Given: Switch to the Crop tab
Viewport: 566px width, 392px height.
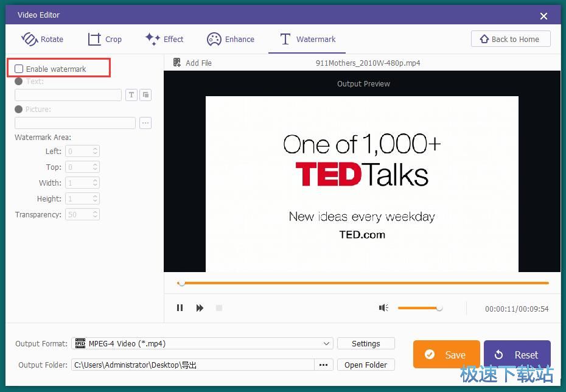Looking at the screenshot, I should click(x=105, y=39).
